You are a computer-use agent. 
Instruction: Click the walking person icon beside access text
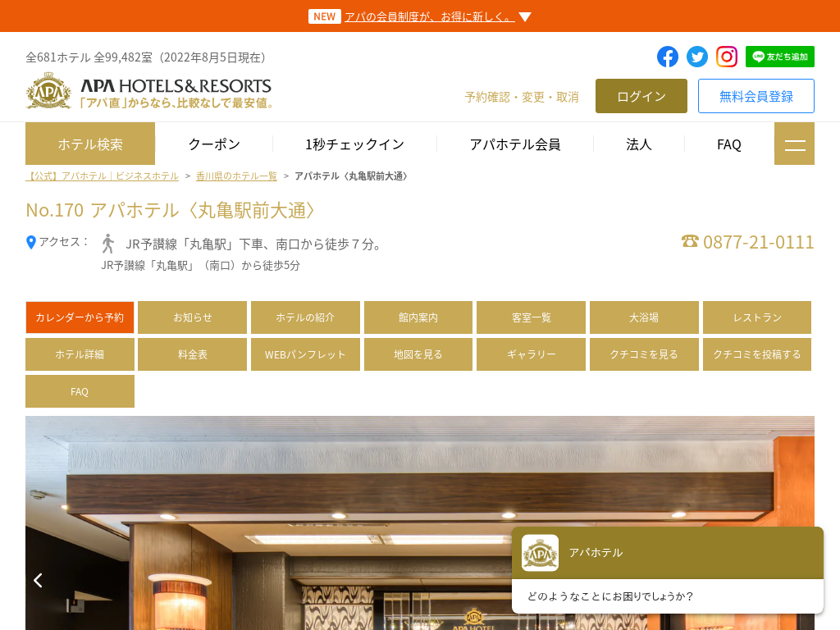pyautogui.click(x=108, y=243)
